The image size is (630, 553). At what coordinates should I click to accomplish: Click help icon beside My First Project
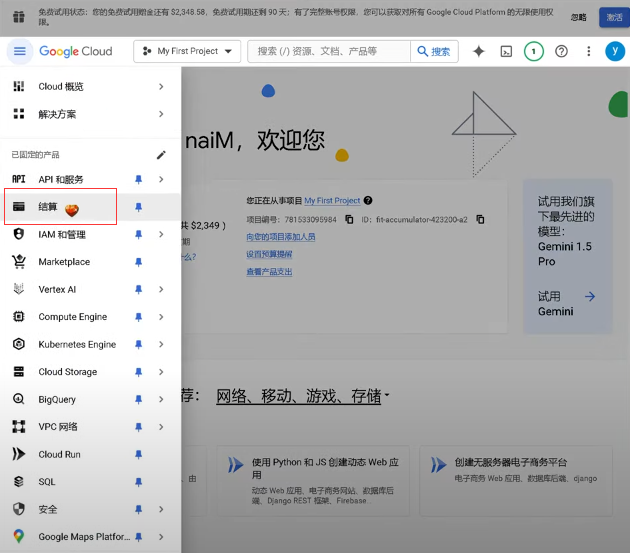pyautogui.click(x=368, y=200)
